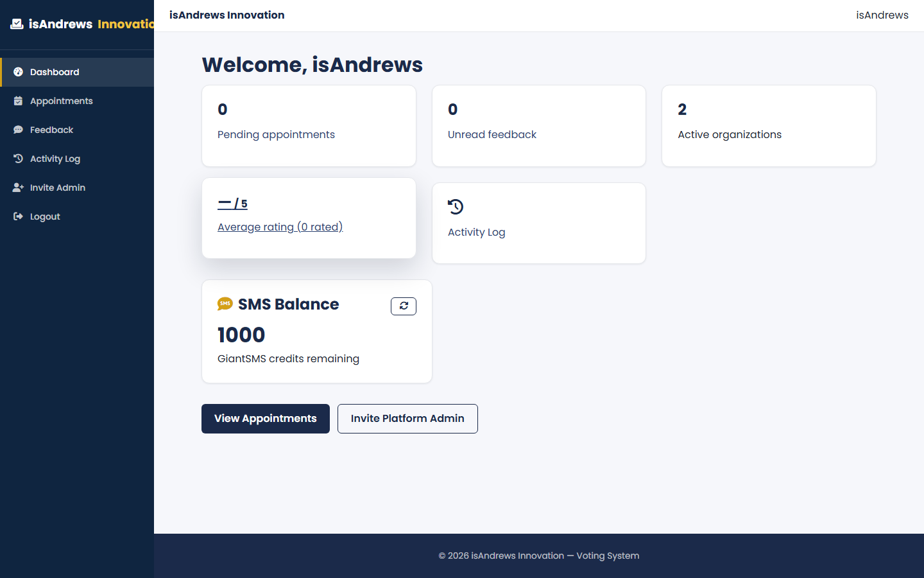Click the "0" unread feedback count
The image size is (924, 578).
pos(453,110)
